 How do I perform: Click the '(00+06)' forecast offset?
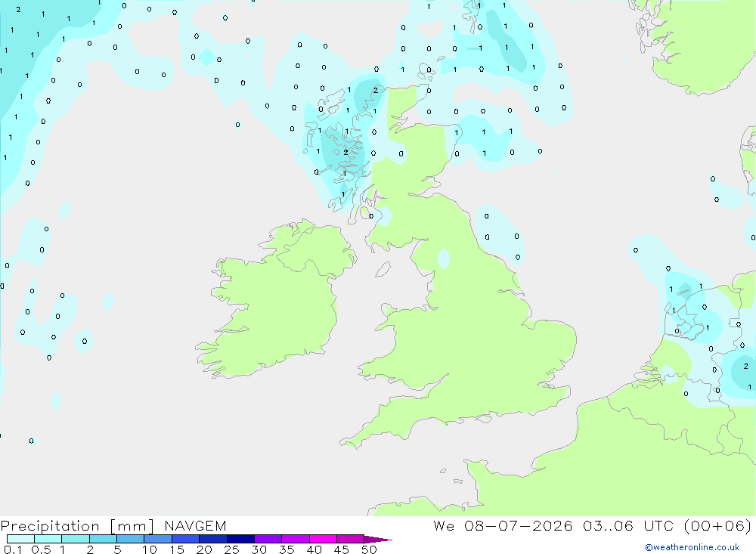pyautogui.click(x=717, y=526)
